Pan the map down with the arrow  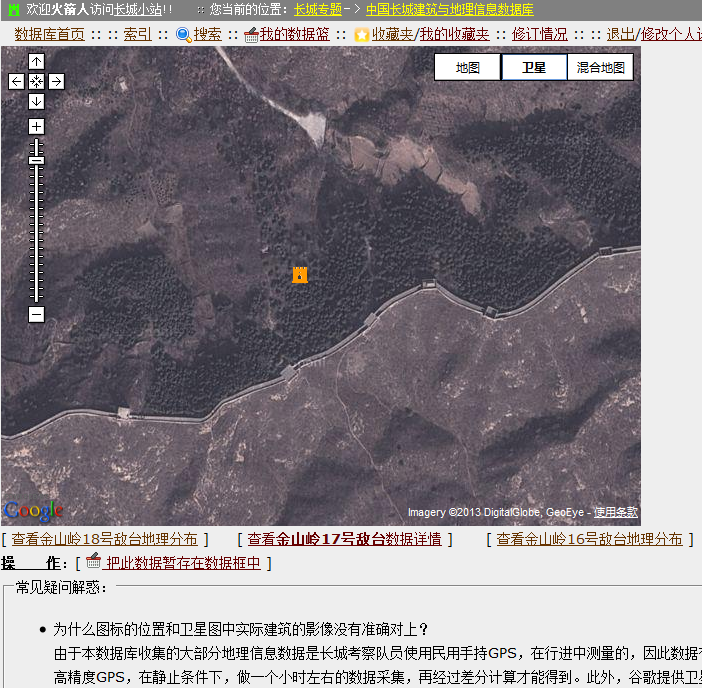[36, 101]
